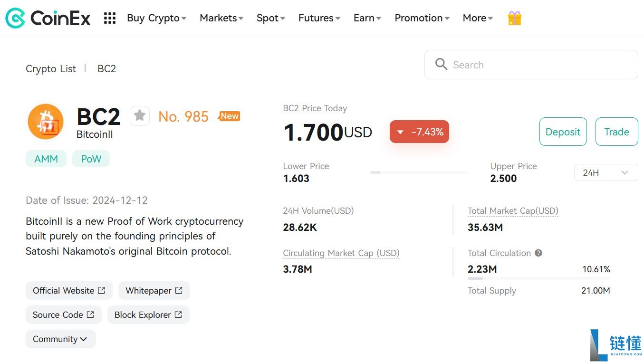This screenshot has width=644, height=362.
Task: Open the apps grid menu icon
Action: tap(110, 18)
